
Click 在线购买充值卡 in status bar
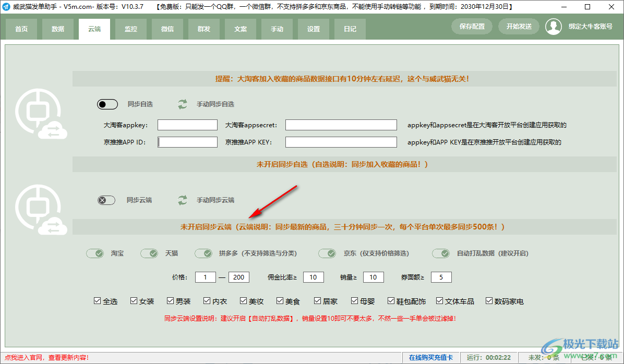coord(431,358)
